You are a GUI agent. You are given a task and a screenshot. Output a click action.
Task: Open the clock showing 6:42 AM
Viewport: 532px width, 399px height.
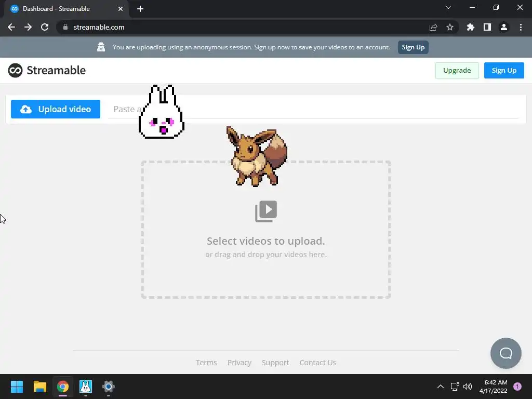(x=494, y=387)
